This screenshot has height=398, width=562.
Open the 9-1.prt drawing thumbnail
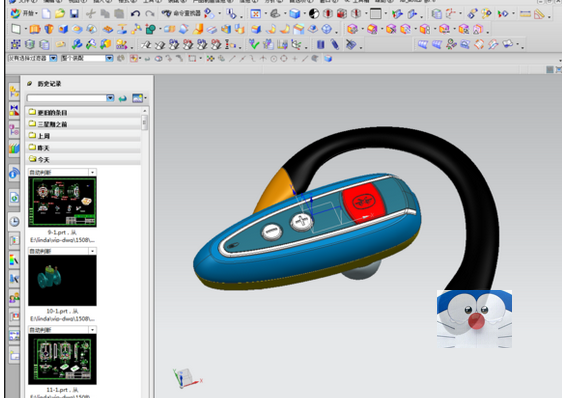tap(62, 202)
